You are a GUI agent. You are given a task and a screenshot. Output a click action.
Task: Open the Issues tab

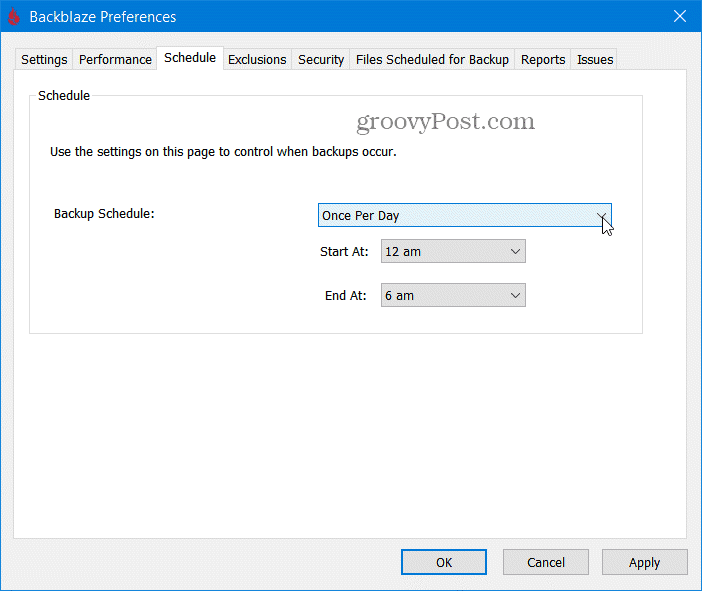[x=595, y=60]
